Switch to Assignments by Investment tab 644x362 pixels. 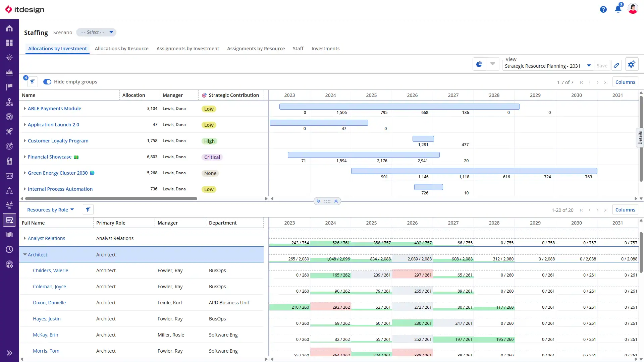[187, 49]
